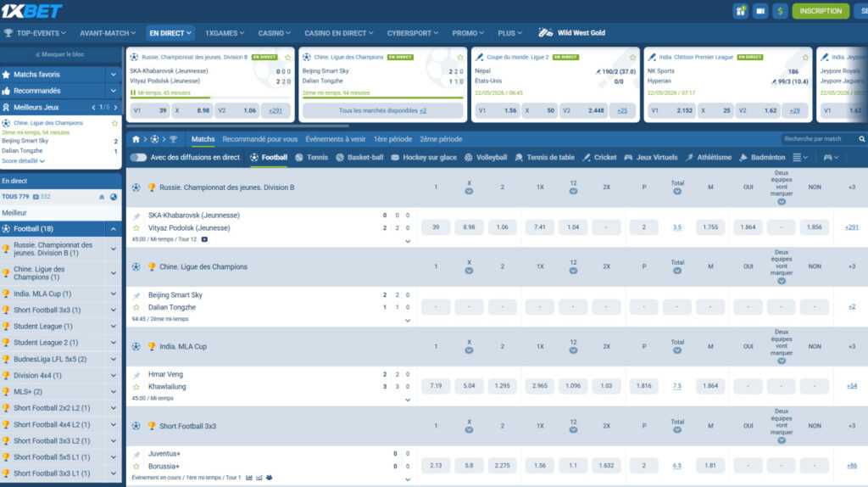Screen dimensions: 868x487
Task: Star the Coupe du monde Ligue 2 card
Action: (632, 57)
